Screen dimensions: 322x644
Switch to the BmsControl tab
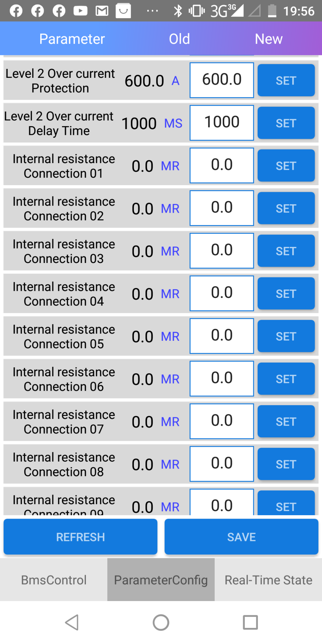click(x=54, y=580)
